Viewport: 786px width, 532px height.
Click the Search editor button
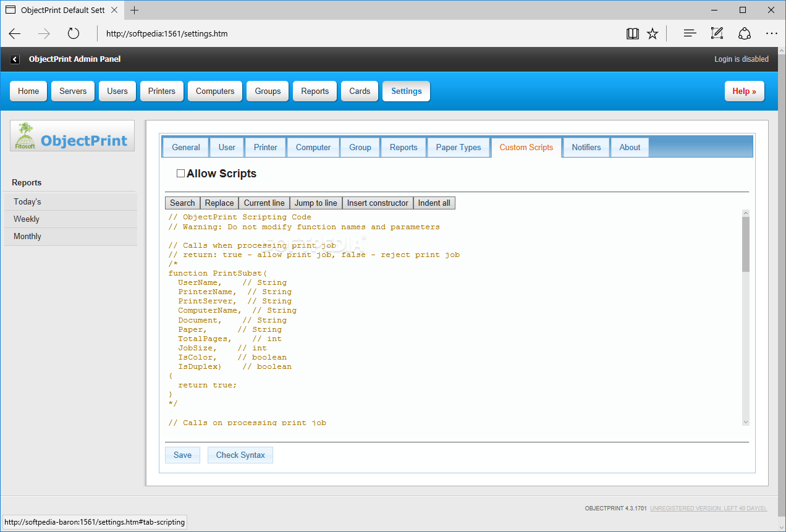coord(182,203)
